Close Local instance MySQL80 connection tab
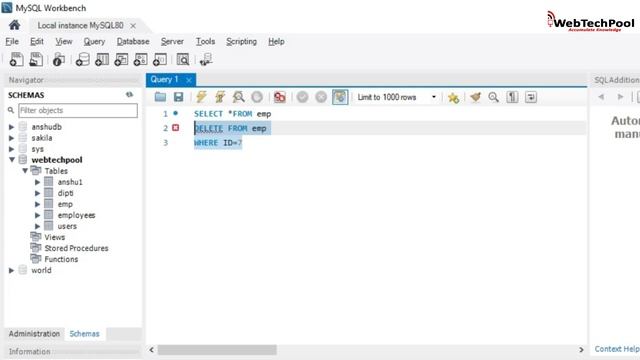 tap(133, 26)
